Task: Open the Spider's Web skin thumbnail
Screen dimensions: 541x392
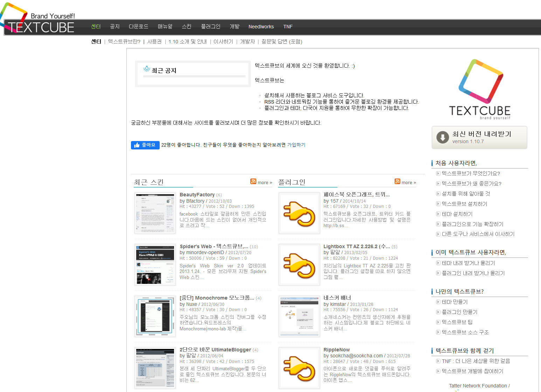Action: coord(155,265)
